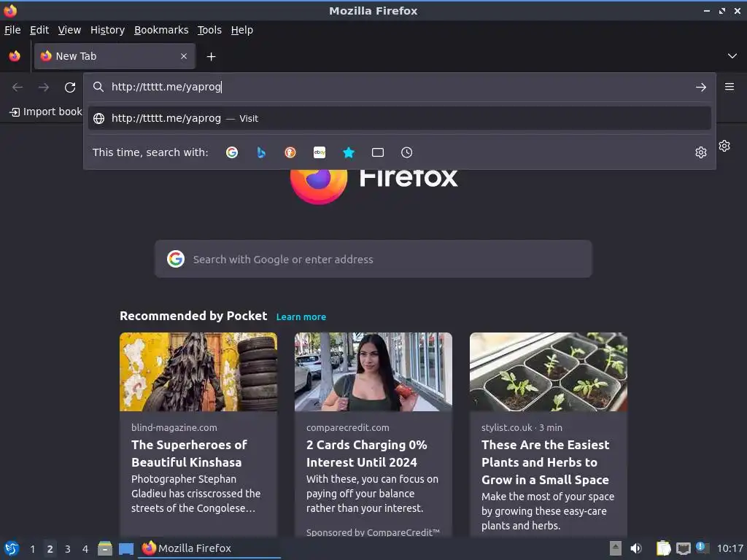The height and width of the screenshot is (560, 747).
Task: Click the eject removable media tray icon
Action: tap(616, 548)
